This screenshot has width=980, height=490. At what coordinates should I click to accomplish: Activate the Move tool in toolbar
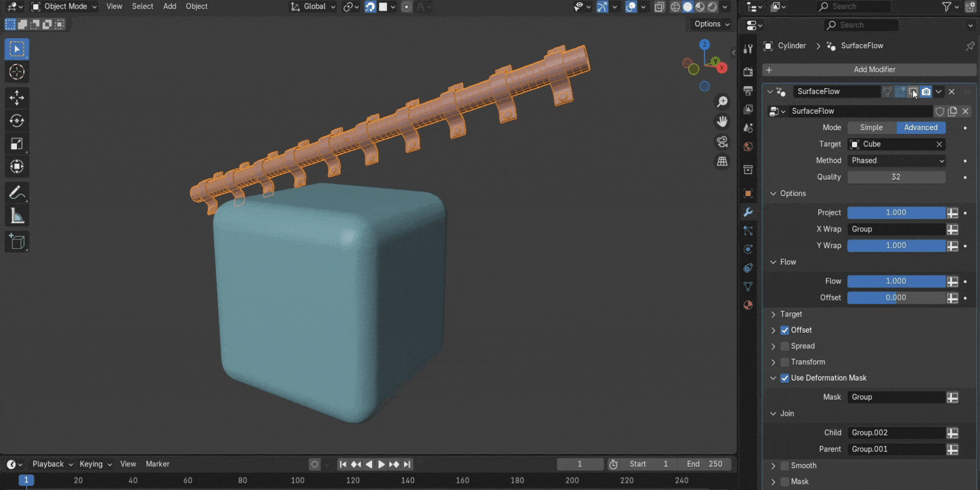click(17, 98)
